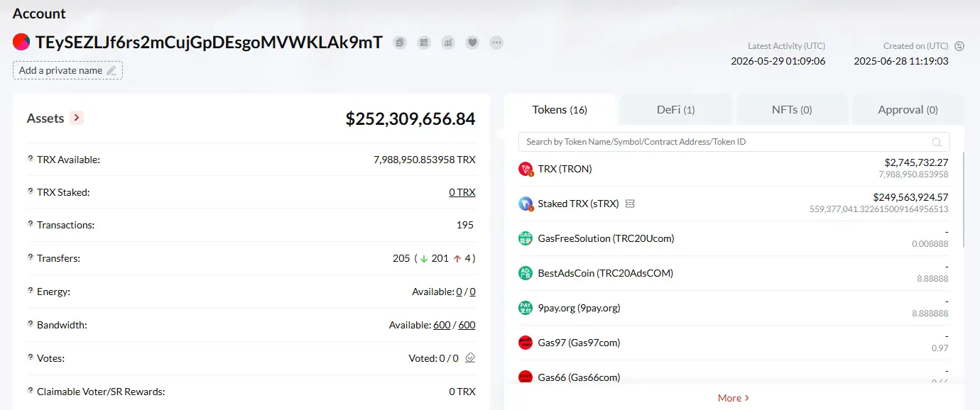The image size is (980, 410).
Task: Click the Gas66 token logo
Action: coord(526,377)
